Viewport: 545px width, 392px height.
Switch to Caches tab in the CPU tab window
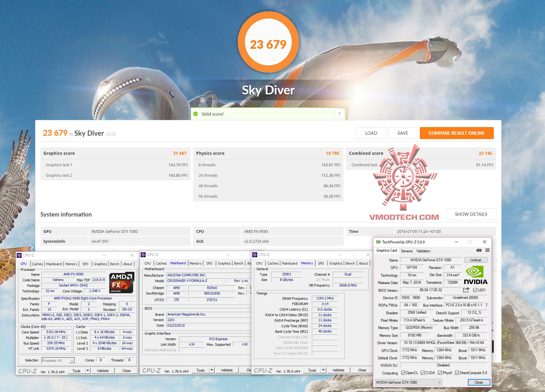pyautogui.click(x=37, y=264)
